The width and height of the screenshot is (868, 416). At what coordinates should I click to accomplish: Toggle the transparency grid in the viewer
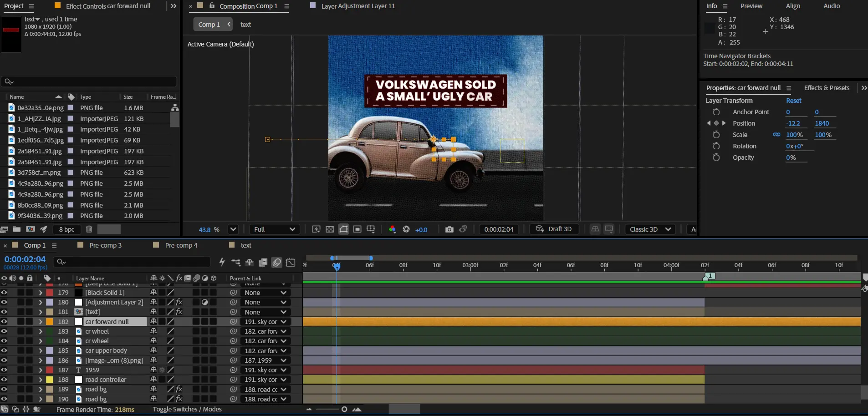(330, 229)
